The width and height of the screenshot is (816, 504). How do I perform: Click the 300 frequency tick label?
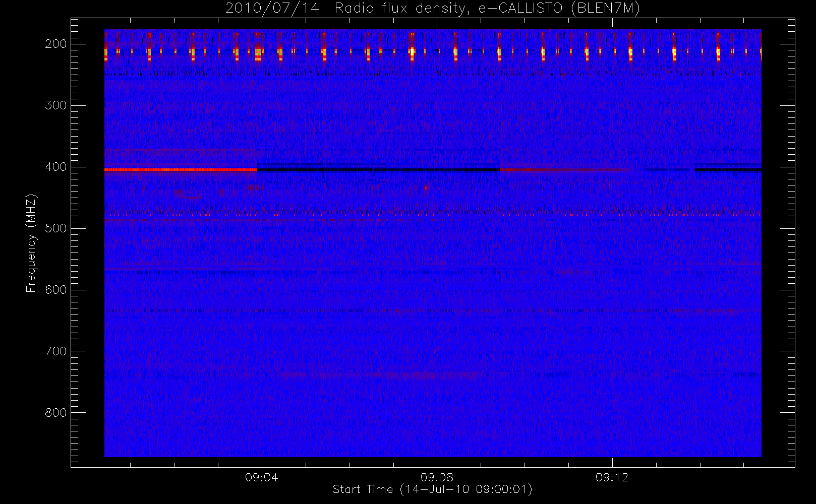coord(56,105)
